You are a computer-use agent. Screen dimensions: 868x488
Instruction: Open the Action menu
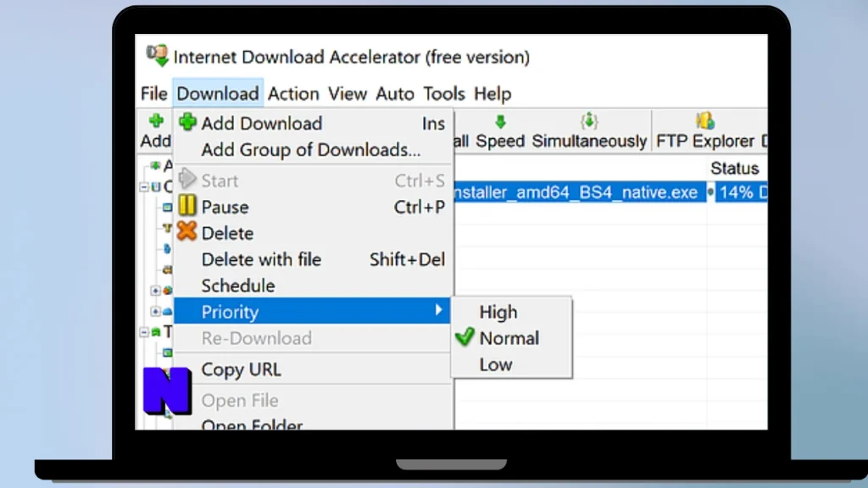(293, 93)
